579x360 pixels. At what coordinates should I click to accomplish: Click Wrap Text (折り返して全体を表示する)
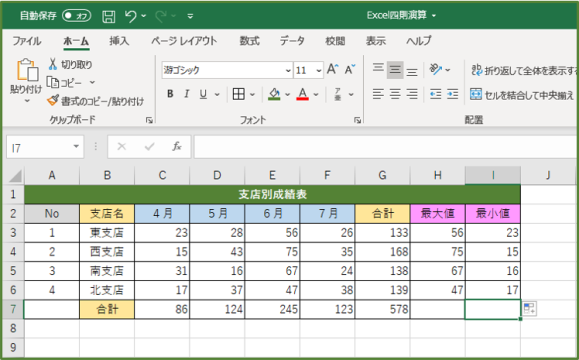[x=523, y=70]
